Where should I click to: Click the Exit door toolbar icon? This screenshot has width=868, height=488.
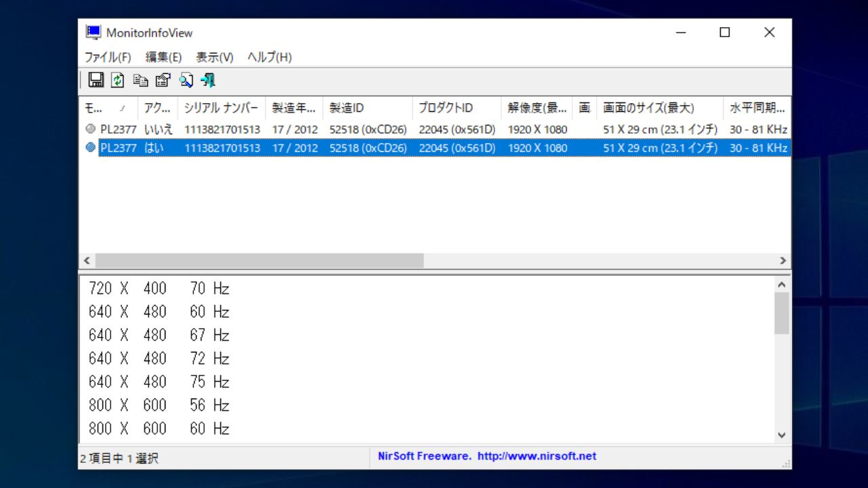click(208, 80)
